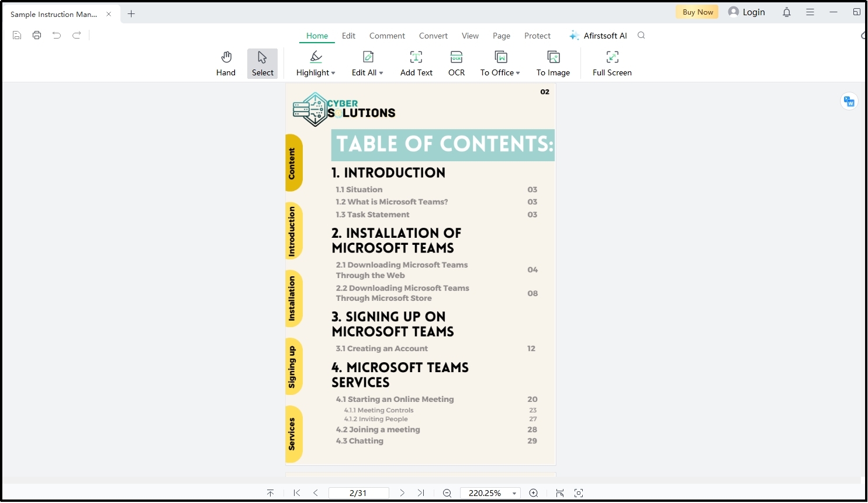Click the '4.1.2 Inviting People' entry
This screenshot has width=868, height=503.
[376, 419]
